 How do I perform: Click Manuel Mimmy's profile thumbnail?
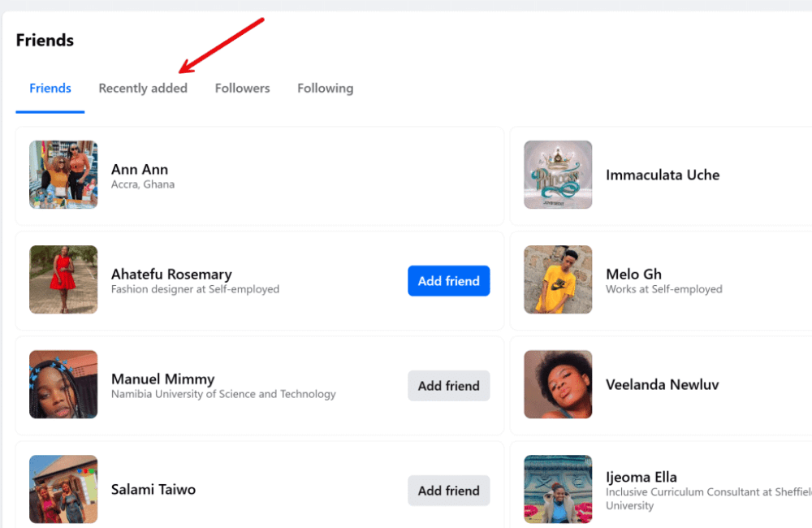click(x=63, y=384)
